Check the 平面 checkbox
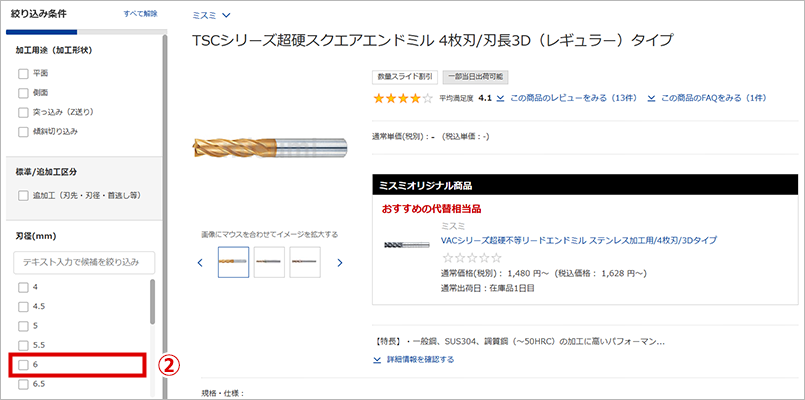805x400 pixels. click(23, 74)
